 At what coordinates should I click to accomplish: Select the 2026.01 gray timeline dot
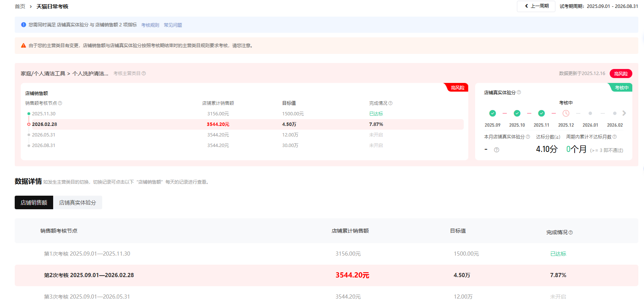pos(590,113)
